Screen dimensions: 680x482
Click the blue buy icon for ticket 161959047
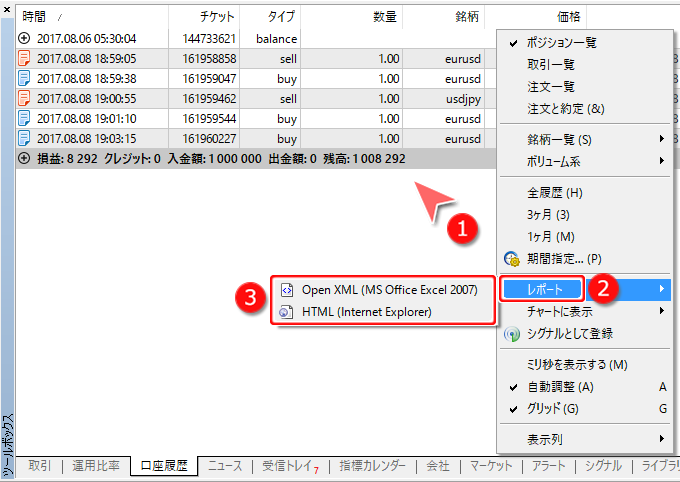(24, 79)
